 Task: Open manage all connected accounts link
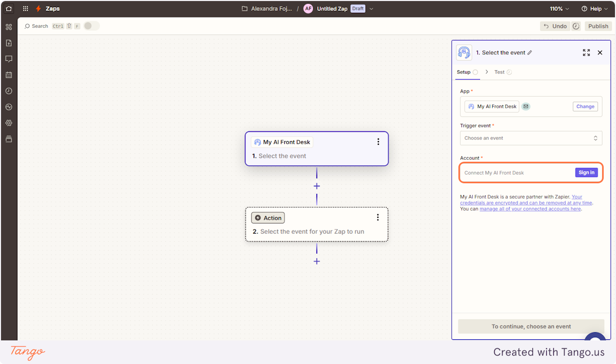530,209
